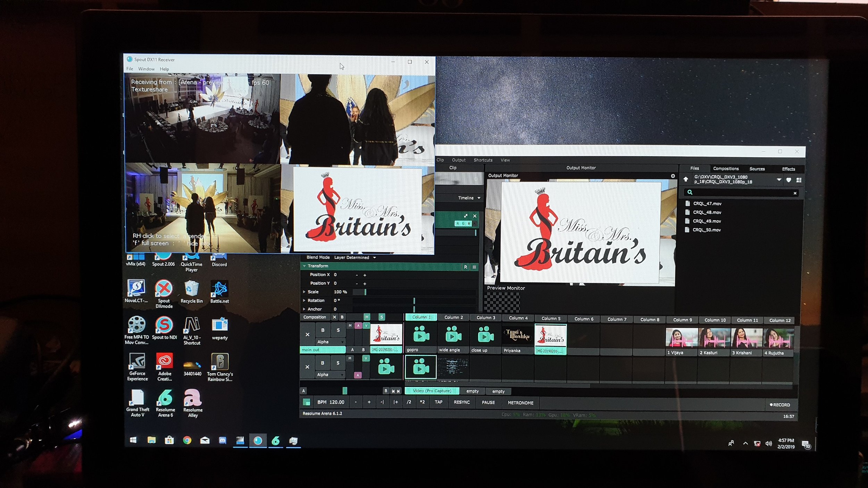Open NovaLCT desktop shortcut
868x488 pixels.
point(136,292)
